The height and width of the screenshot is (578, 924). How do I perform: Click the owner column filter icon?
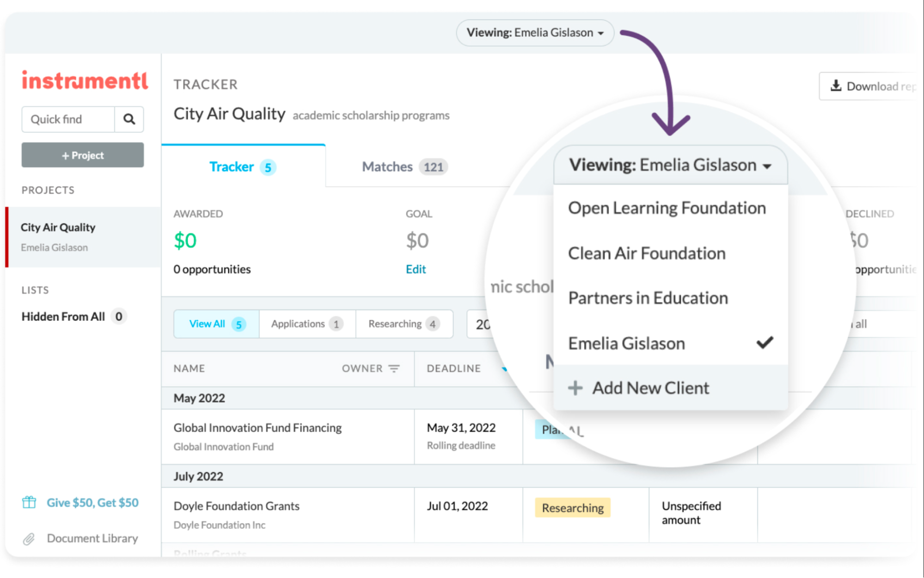[394, 369]
